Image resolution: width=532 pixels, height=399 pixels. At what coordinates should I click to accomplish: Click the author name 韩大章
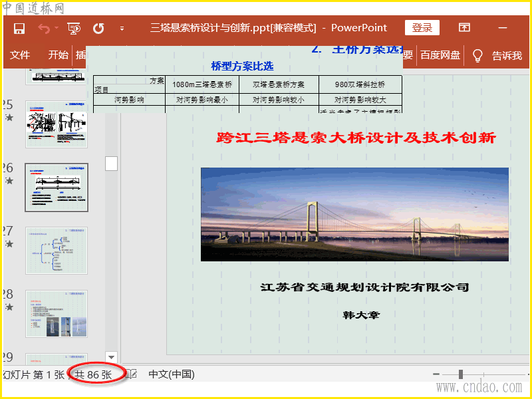361,315
